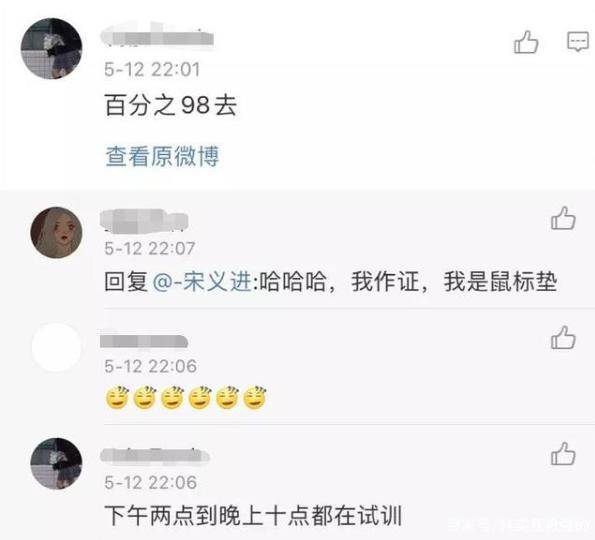Select the 5-12 22:01 timestamp
The height and width of the screenshot is (540, 595).
152,69
